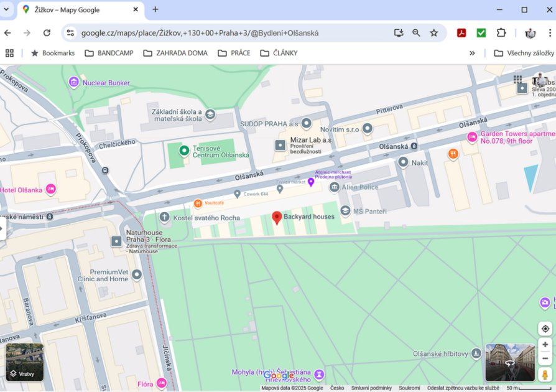Image resolution: width=556 pixels, height=392 pixels.
Task: Click the Novitim s.r.o pin
Action: [x=368, y=128]
